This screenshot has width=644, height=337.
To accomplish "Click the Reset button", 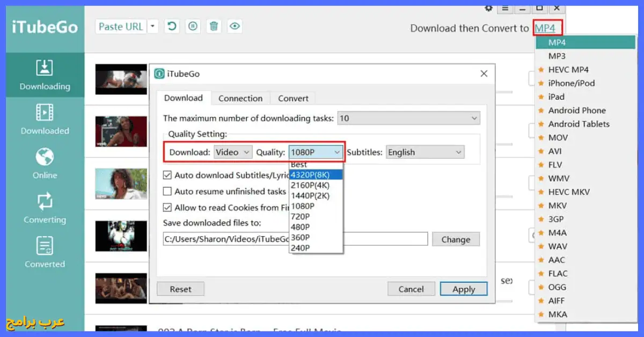I will pyautogui.click(x=181, y=289).
